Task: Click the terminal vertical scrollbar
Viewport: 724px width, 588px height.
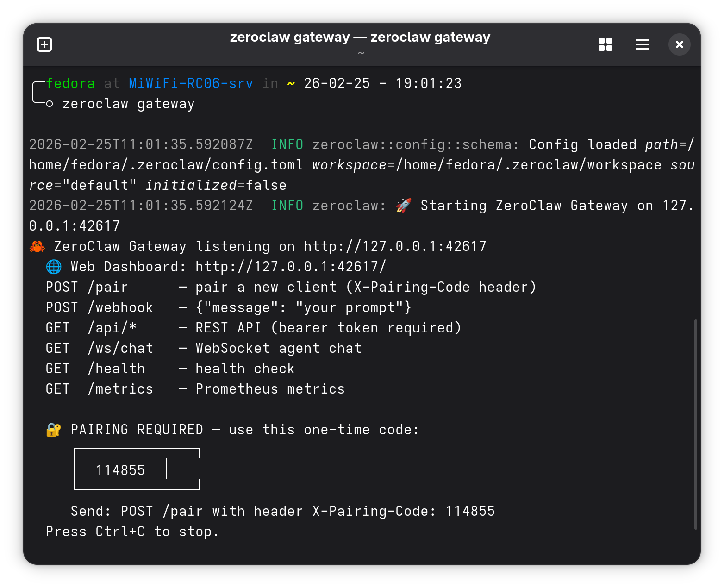Action: coord(695,424)
